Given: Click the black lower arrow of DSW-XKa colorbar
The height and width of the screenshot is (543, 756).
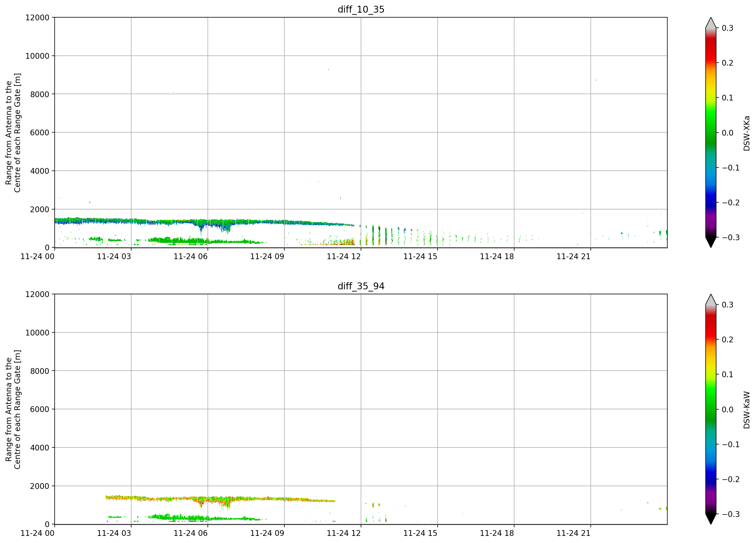Looking at the screenshot, I should click(x=711, y=242).
